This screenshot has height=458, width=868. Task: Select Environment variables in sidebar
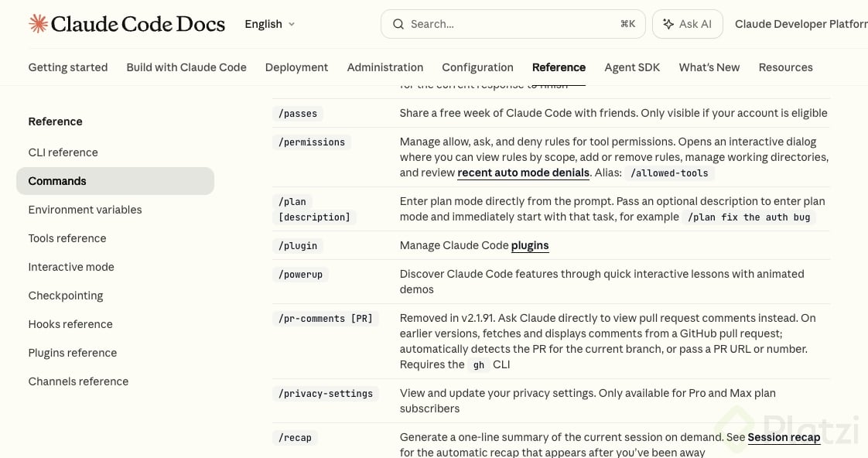coord(85,210)
